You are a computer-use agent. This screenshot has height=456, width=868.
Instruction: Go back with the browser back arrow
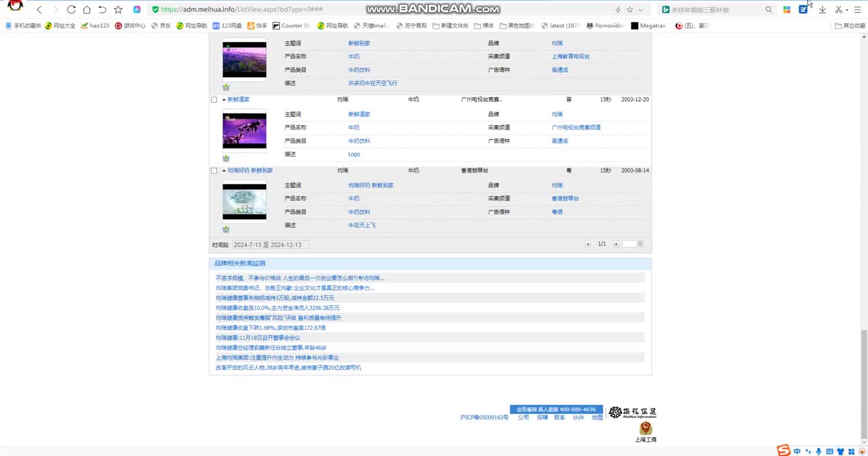pos(39,9)
